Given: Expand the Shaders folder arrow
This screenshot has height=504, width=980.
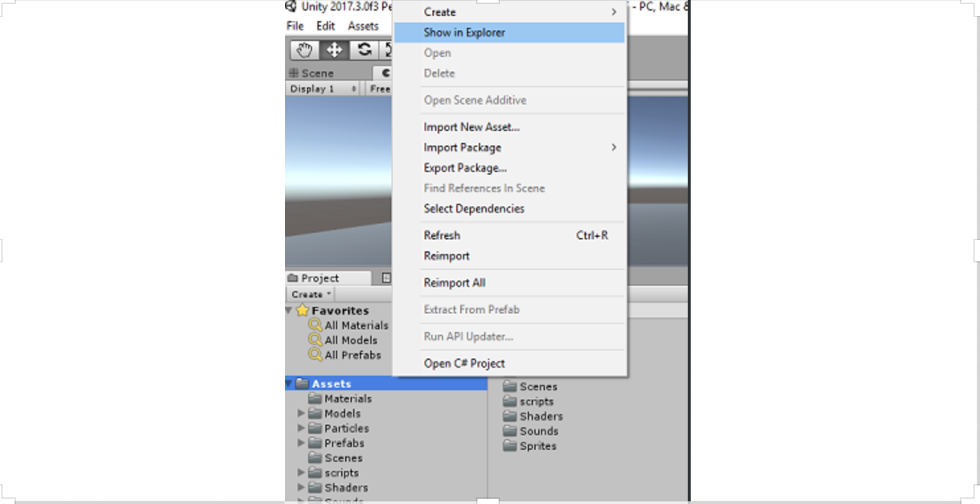Looking at the screenshot, I should click(302, 487).
